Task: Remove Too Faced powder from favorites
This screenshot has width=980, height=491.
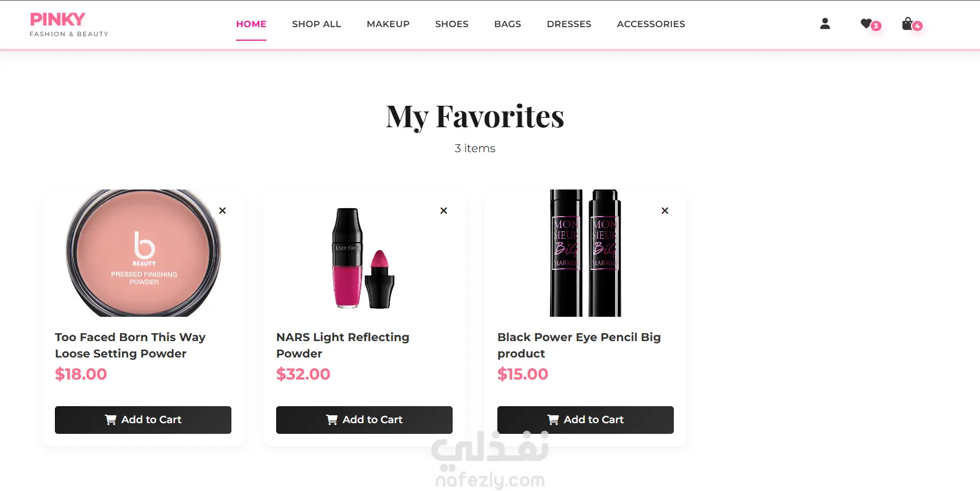Action: point(222,210)
